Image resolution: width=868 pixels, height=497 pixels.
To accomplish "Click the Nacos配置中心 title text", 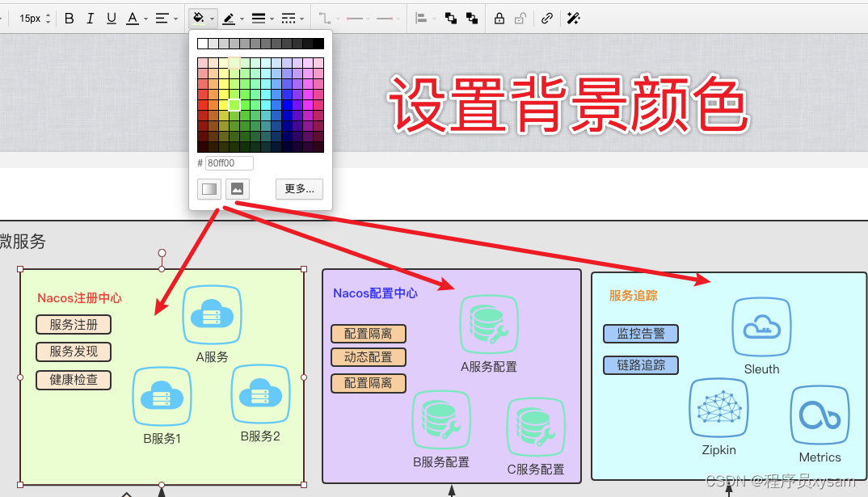I will 375,293.
